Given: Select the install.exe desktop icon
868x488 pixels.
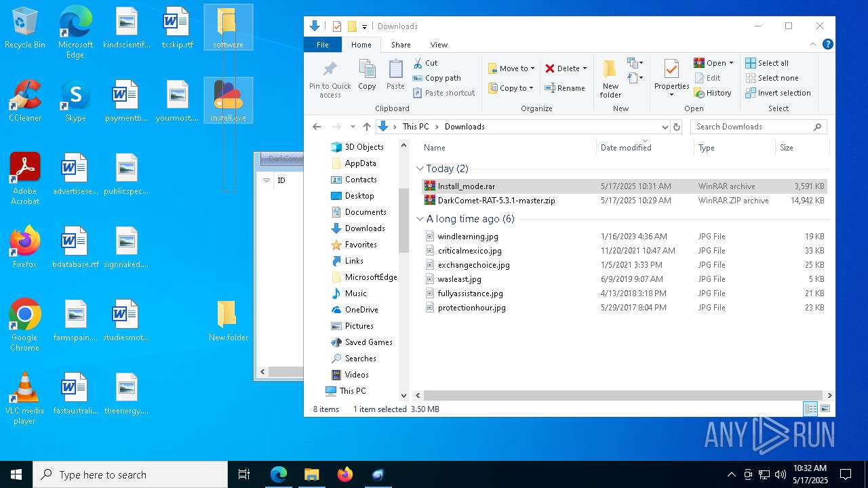Looking at the screenshot, I should click(x=228, y=100).
